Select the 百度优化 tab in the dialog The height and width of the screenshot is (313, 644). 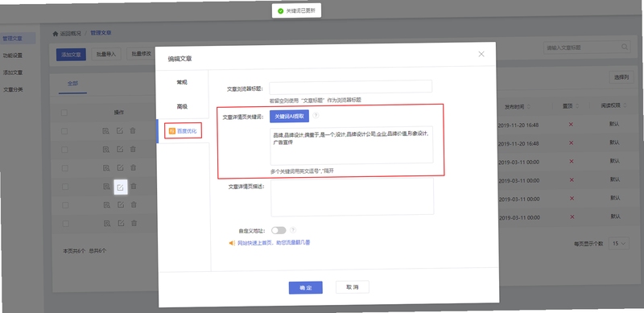[x=183, y=131]
